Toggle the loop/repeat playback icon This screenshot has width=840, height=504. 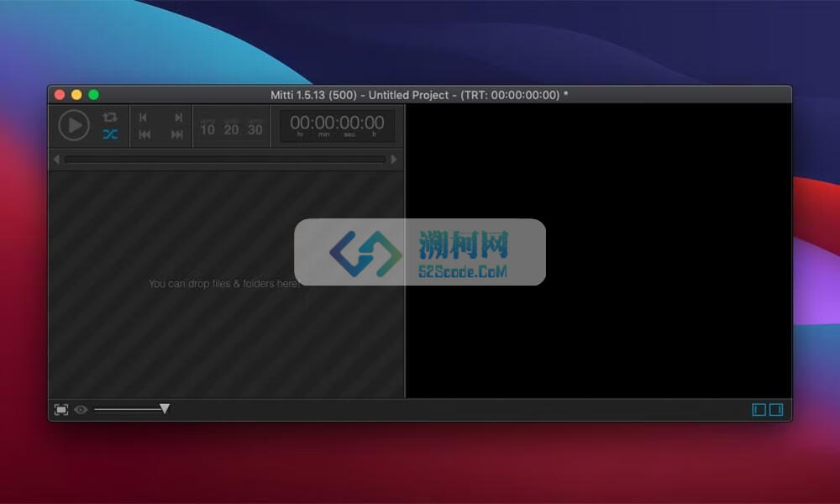pyautogui.click(x=110, y=117)
